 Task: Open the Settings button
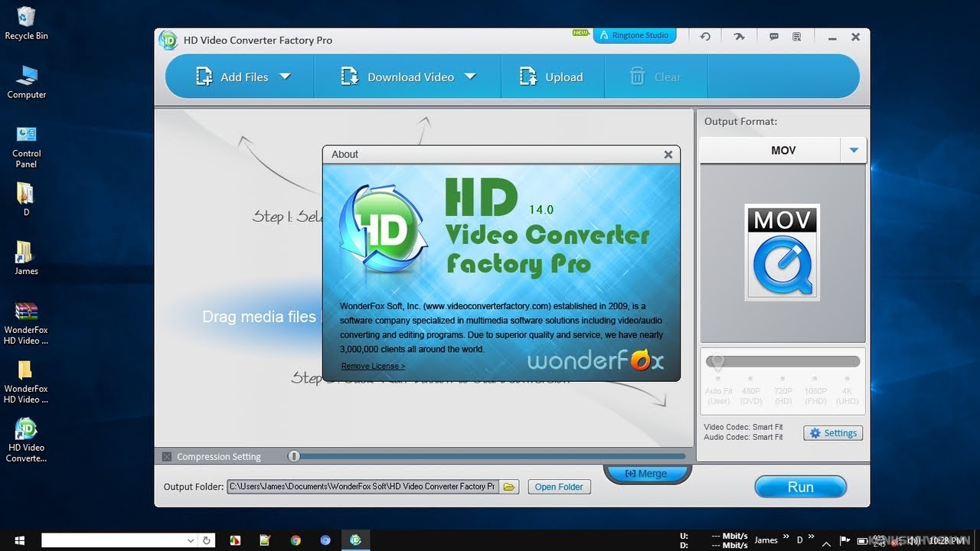(x=833, y=433)
